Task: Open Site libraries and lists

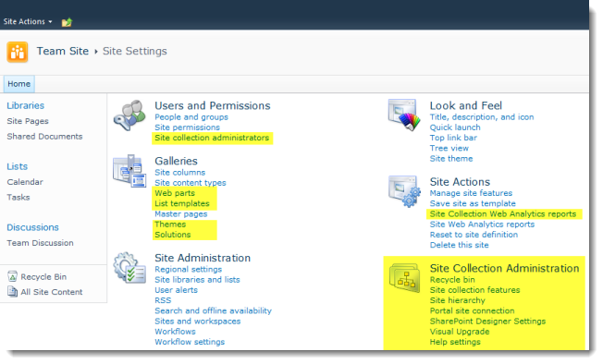Action: (197, 280)
